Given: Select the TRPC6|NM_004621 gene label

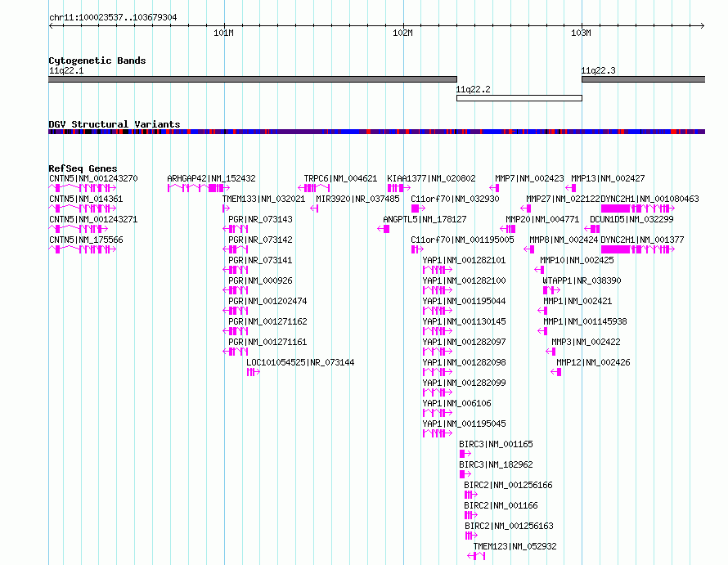Looking at the screenshot, I should [x=340, y=178].
